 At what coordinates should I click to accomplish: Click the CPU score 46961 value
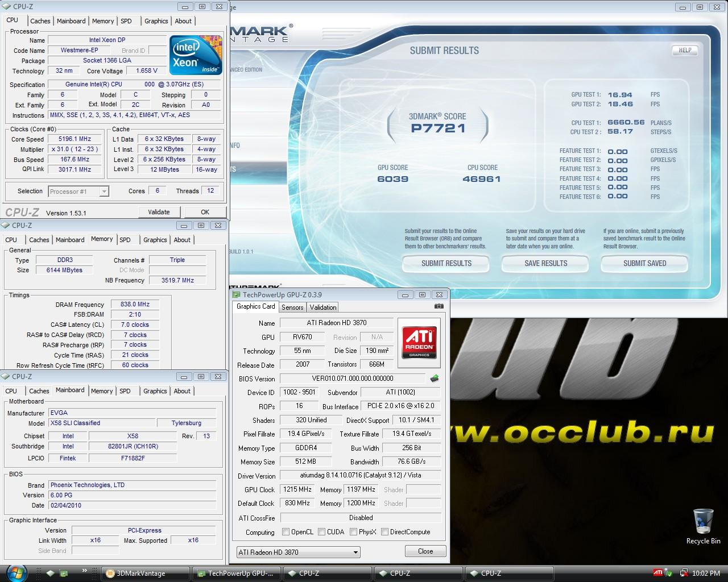(482, 179)
